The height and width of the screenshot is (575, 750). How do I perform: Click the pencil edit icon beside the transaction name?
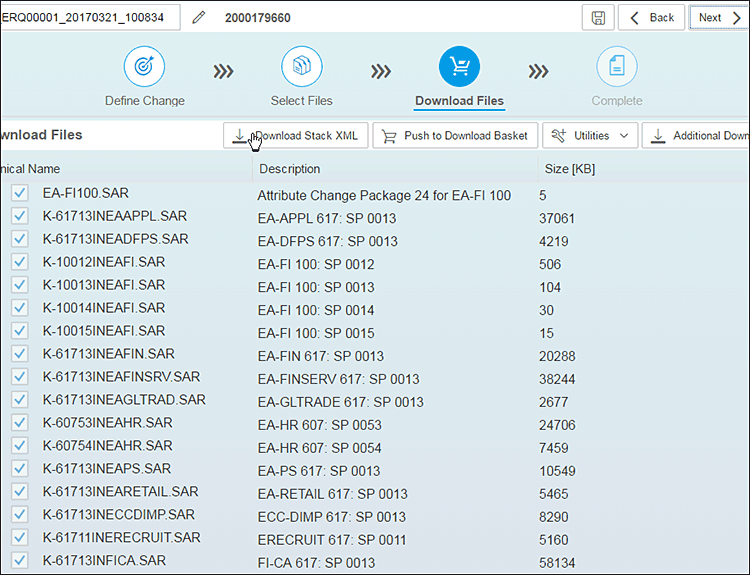click(199, 17)
